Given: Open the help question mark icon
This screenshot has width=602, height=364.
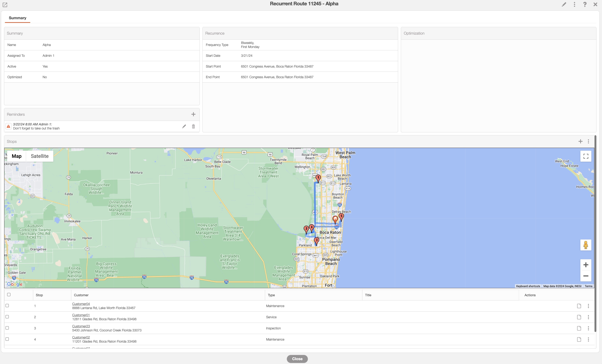Looking at the screenshot, I should (585, 4).
